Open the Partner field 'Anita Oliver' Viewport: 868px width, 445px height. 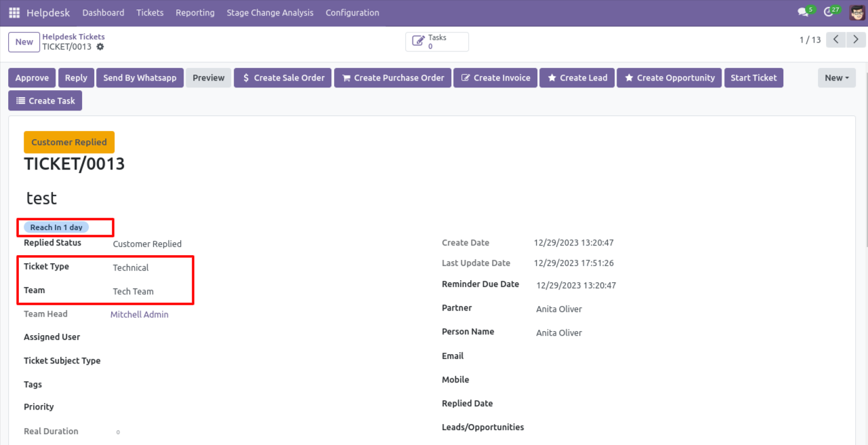click(x=559, y=309)
